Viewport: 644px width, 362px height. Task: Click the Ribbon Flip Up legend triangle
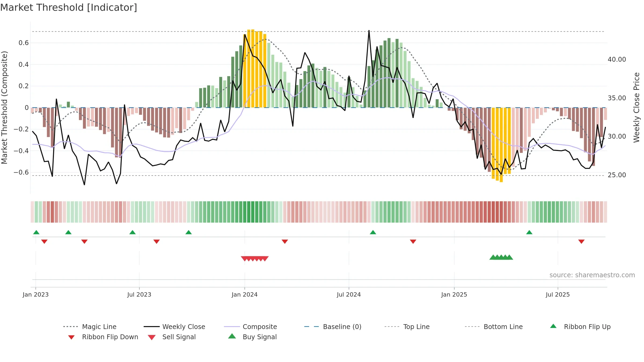pos(553,326)
